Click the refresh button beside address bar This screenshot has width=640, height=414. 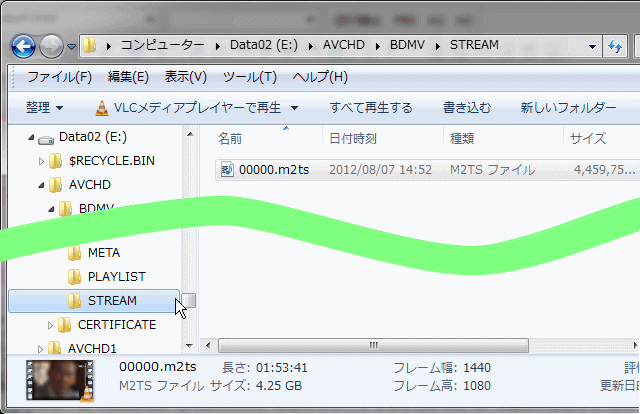click(x=616, y=45)
